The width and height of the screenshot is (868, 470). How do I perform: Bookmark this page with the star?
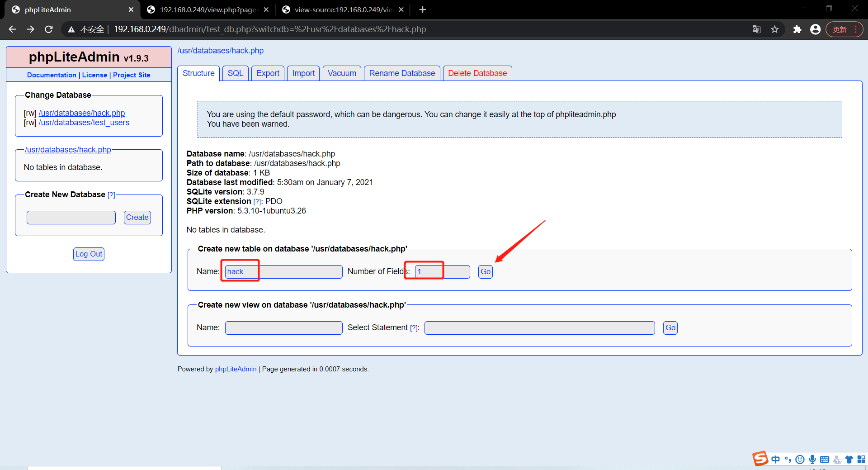coord(775,29)
